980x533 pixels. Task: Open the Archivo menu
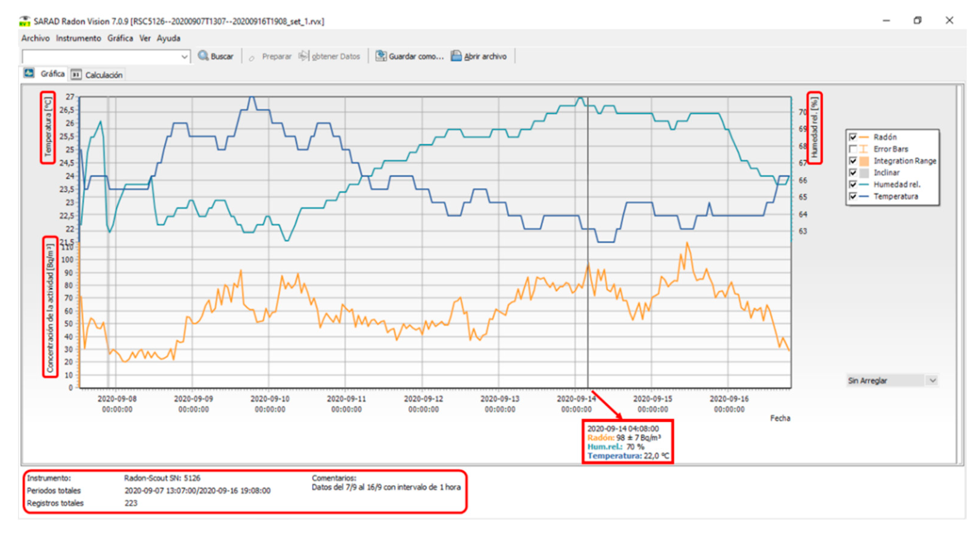tap(35, 38)
